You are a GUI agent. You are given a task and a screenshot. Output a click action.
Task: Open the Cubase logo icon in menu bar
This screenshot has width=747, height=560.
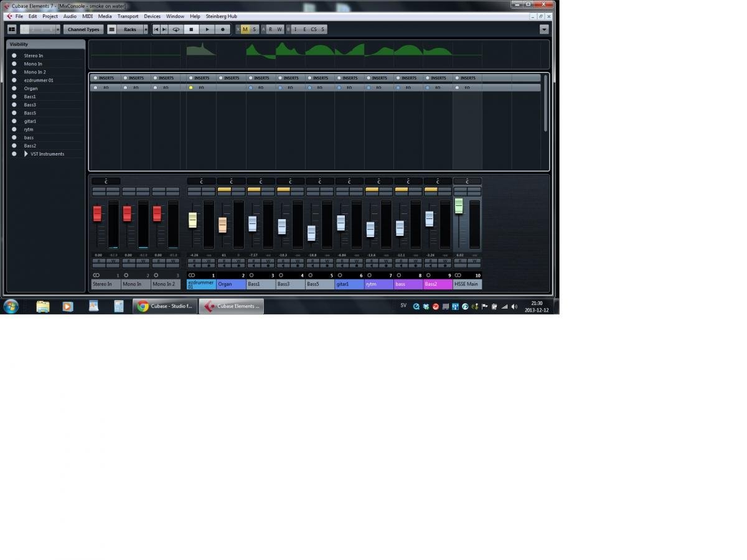9,16
